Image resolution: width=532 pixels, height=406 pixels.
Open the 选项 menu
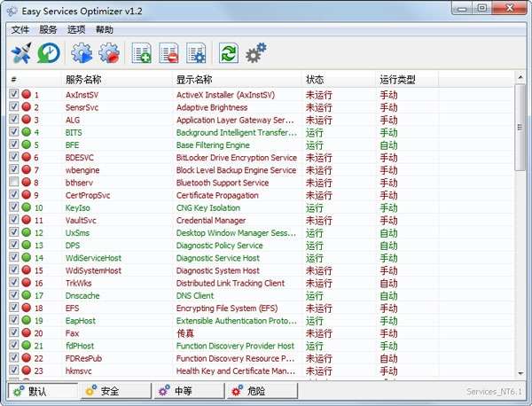76,30
